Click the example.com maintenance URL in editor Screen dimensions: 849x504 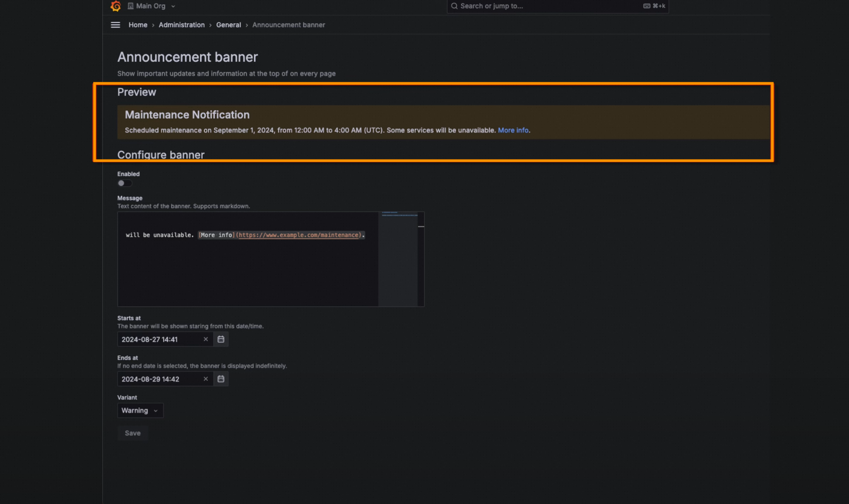298,235
